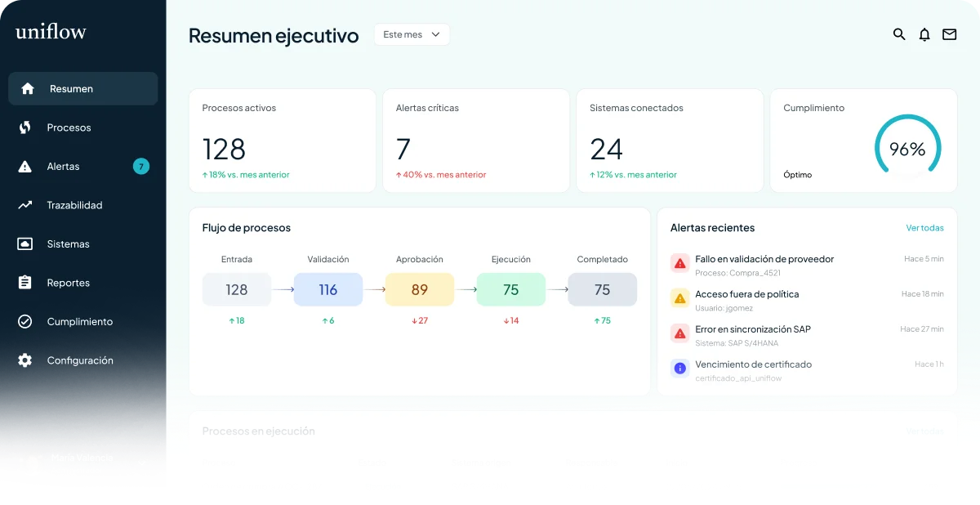This screenshot has width=980, height=505.
Task: Click Ver todas in Alertas recientes
Action: 924,228
